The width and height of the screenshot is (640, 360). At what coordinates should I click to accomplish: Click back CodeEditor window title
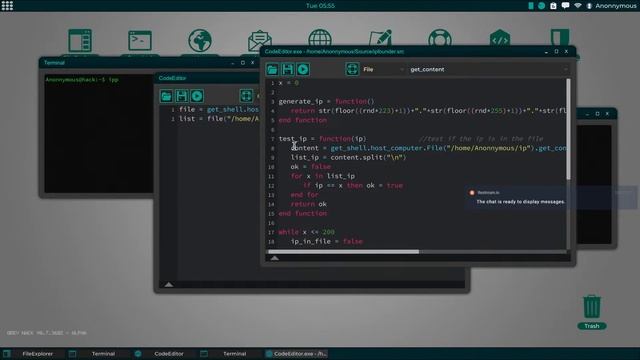(x=172, y=78)
